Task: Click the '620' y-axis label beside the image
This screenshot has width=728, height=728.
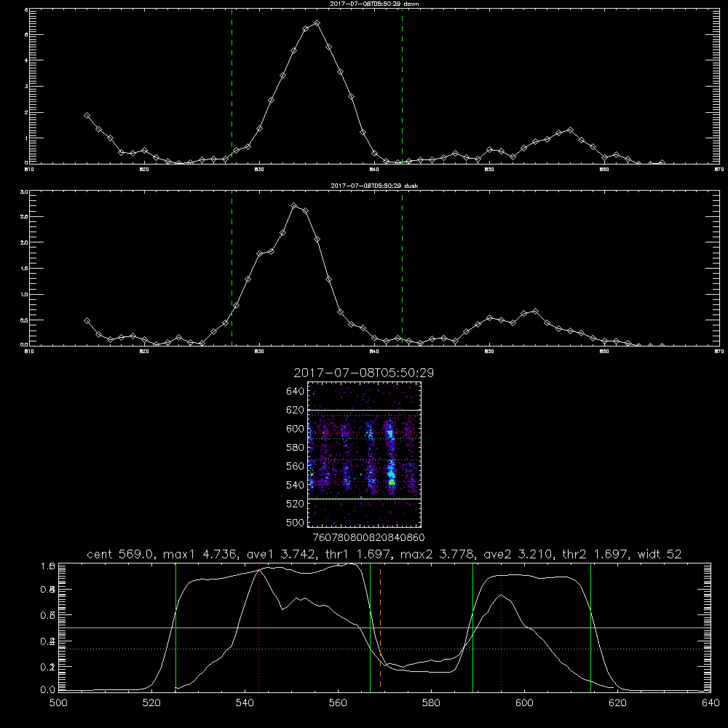Action: click(x=295, y=410)
